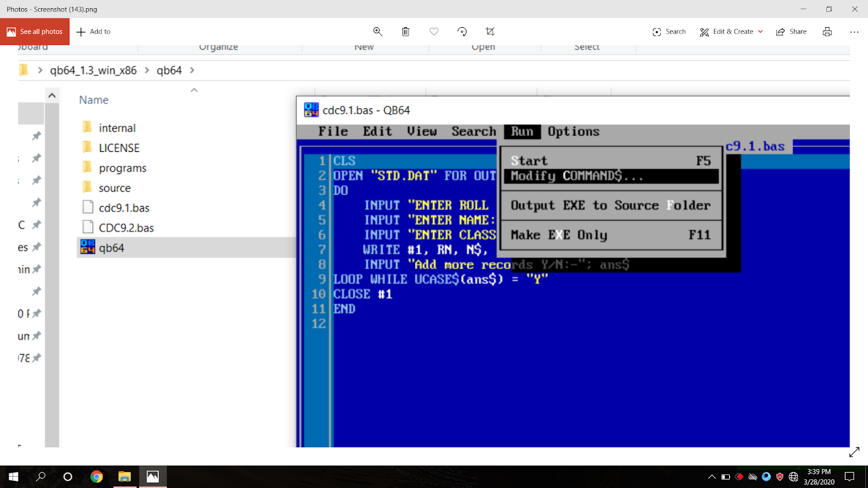868x488 pixels.
Task: Click See all photos button
Action: point(35,31)
